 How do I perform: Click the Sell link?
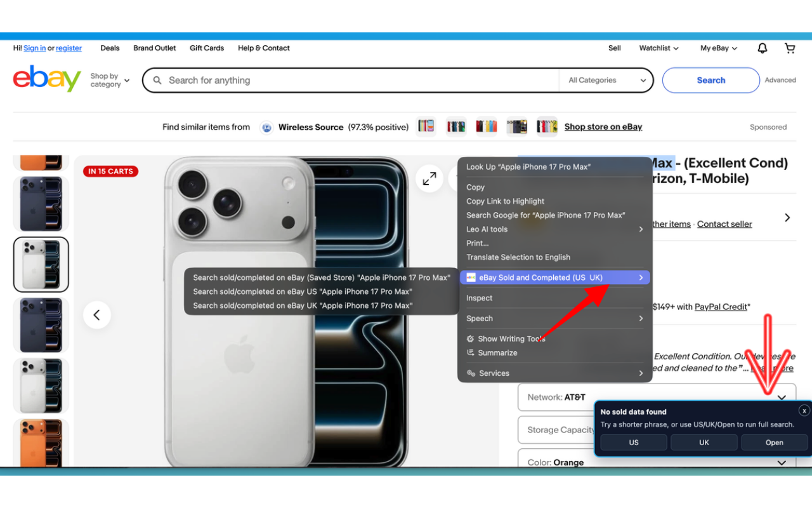point(615,48)
